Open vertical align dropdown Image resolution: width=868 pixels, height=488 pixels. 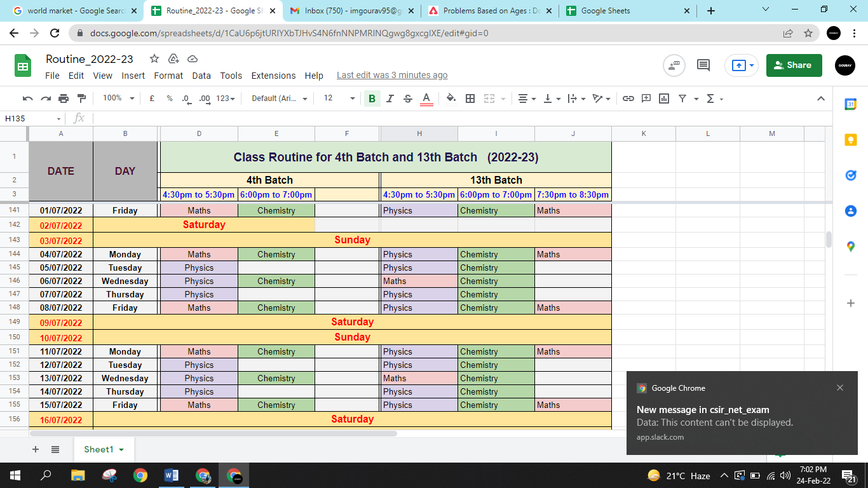tap(552, 98)
